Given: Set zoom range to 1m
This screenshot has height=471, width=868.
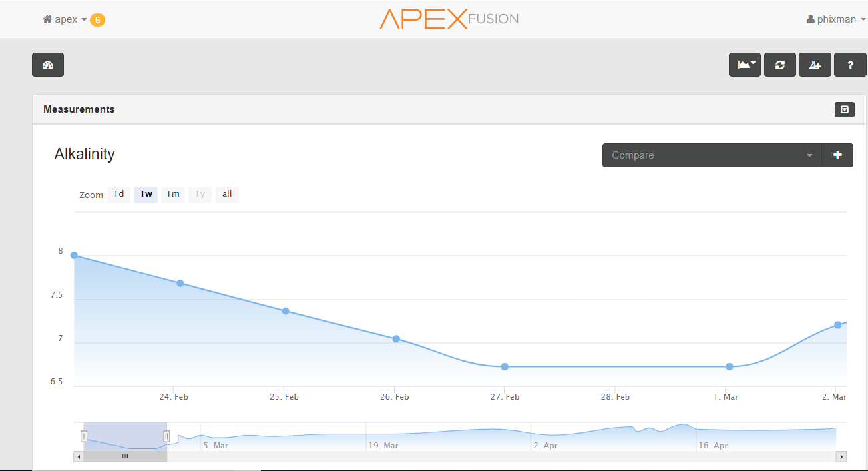Looking at the screenshot, I should (173, 194).
